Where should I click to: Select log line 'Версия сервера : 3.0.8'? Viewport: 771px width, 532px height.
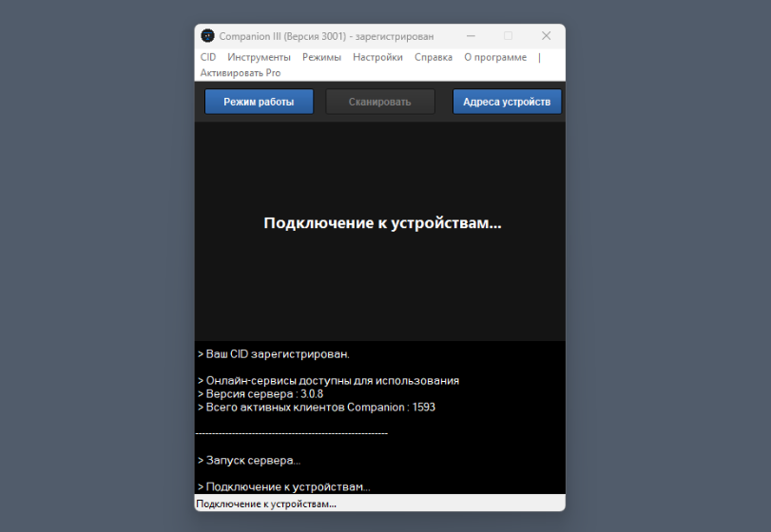point(260,394)
